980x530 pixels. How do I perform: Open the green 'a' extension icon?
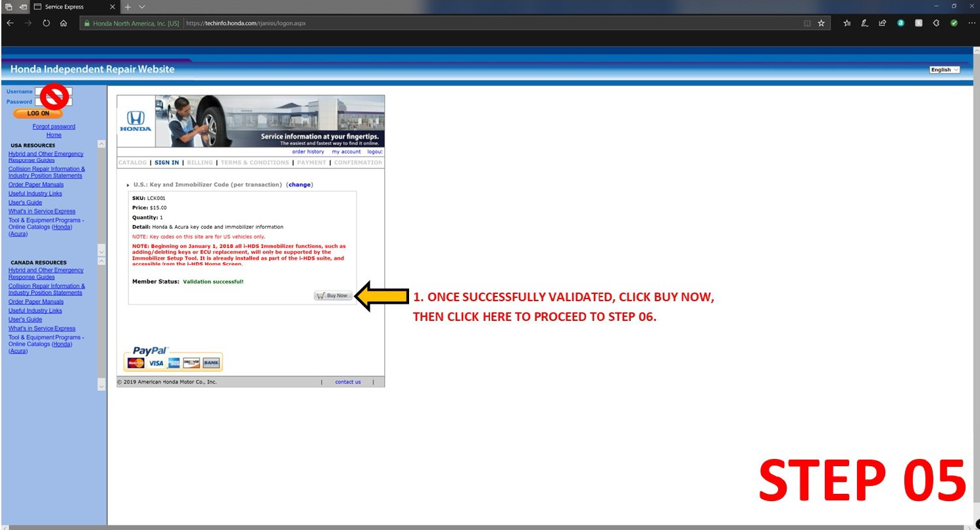(900, 23)
